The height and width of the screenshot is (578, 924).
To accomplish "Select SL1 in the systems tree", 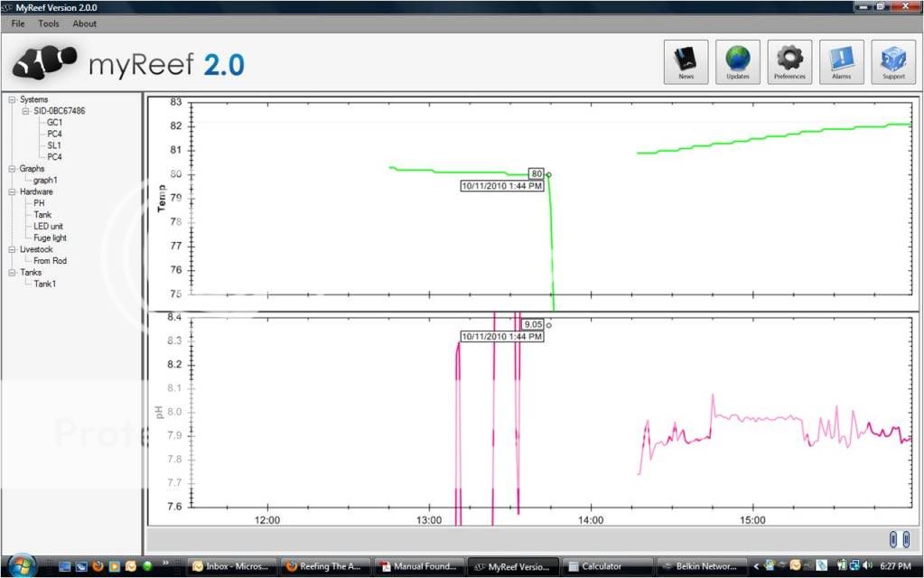I will [53, 144].
